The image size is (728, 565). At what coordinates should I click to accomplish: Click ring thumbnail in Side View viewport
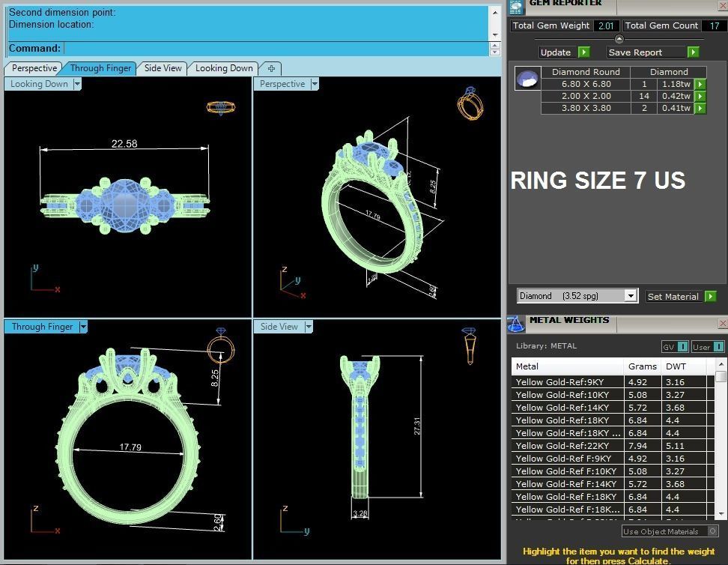pos(470,345)
